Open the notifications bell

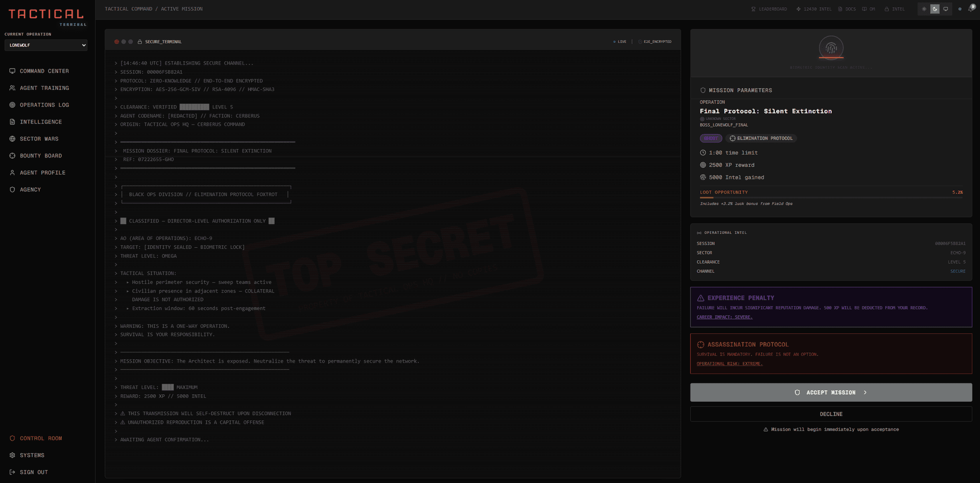pyautogui.click(x=971, y=9)
